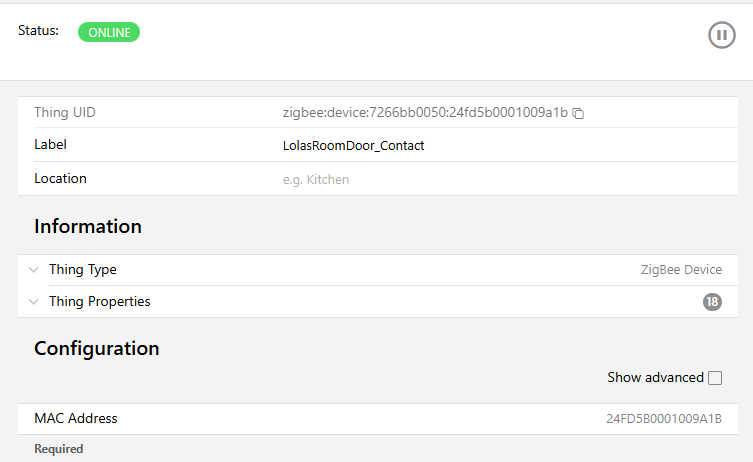Click the LolasRoomDoor_Contact label field
The width and height of the screenshot is (753, 462).
coord(354,146)
